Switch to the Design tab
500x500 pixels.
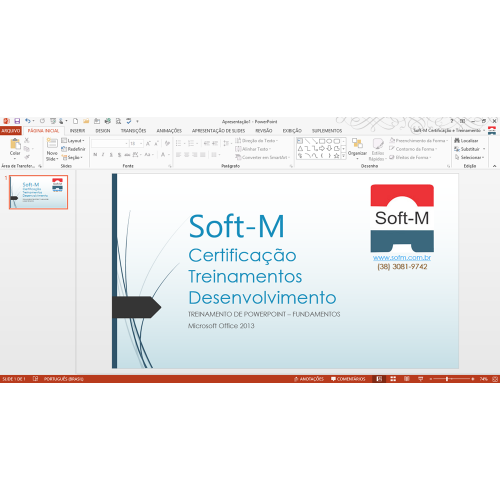point(103,131)
